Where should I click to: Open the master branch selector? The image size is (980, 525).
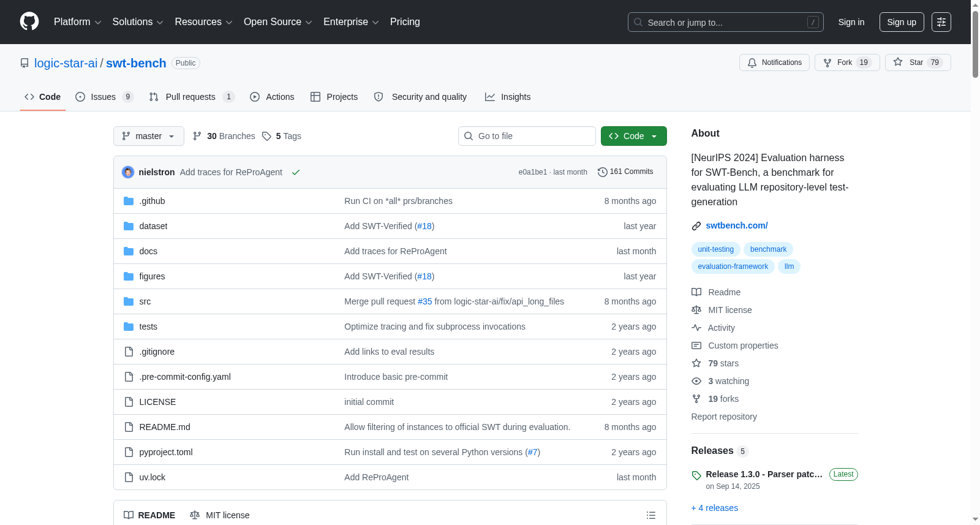click(149, 136)
